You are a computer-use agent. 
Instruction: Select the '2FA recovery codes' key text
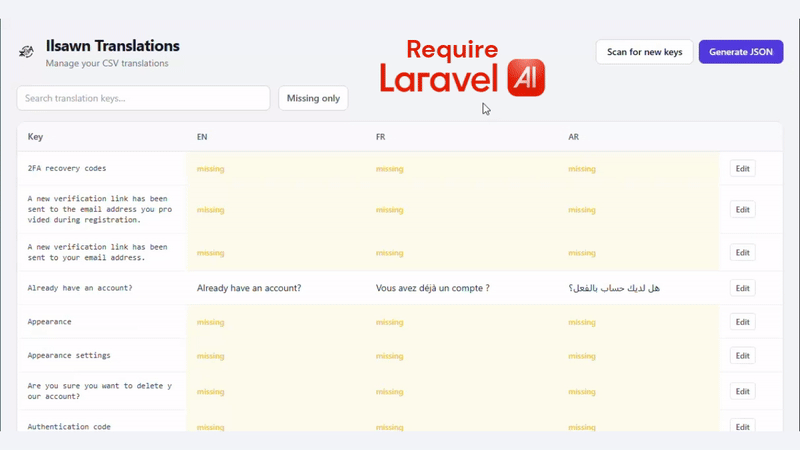click(67, 168)
